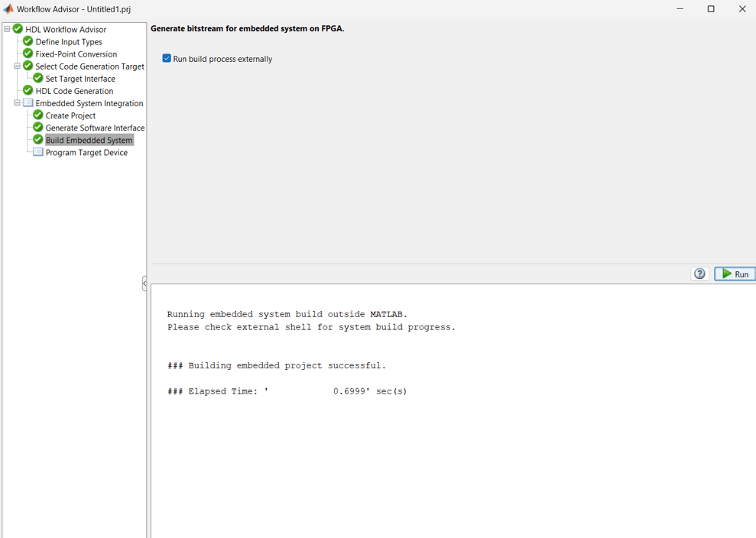The width and height of the screenshot is (756, 538).
Task: Open help via the question mark button
Action: [x=699, y=274]
